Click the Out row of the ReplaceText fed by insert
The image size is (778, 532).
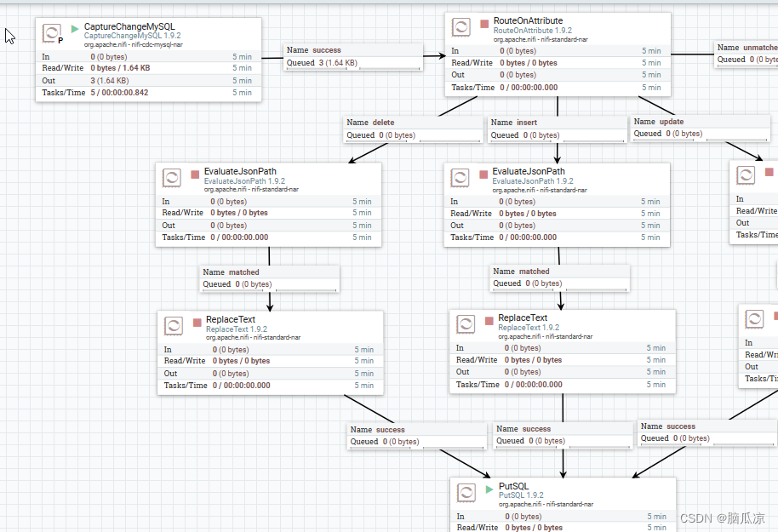563,372
